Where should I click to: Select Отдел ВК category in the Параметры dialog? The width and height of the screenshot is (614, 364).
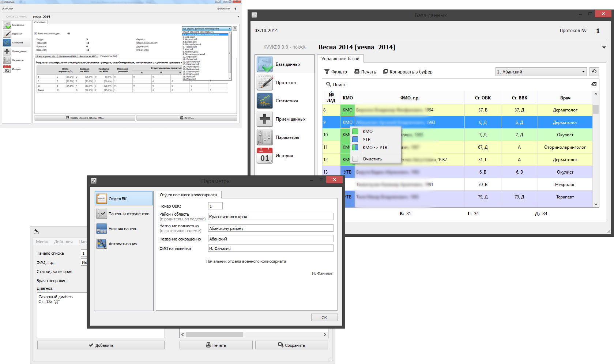124,199
